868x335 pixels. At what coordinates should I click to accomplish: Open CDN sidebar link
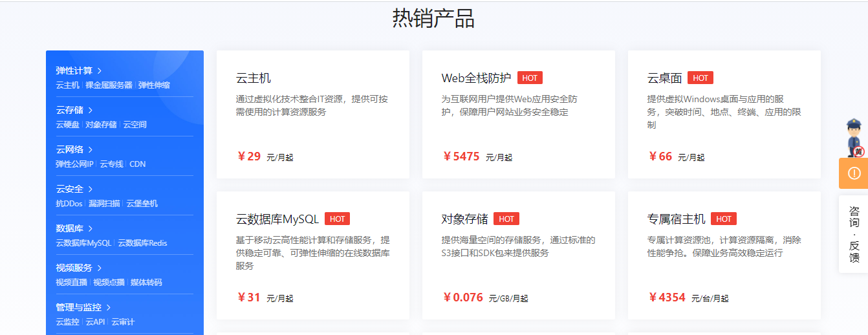[x=138, y=164]
